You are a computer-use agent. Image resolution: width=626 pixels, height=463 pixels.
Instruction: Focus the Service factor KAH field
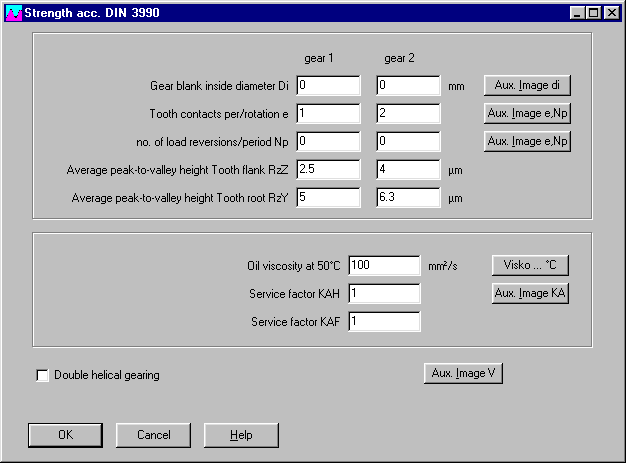coord(384,294)
